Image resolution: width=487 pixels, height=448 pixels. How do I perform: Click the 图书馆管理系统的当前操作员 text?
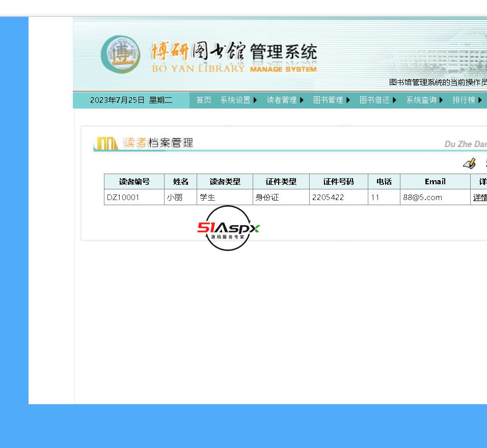pos(438,82)
